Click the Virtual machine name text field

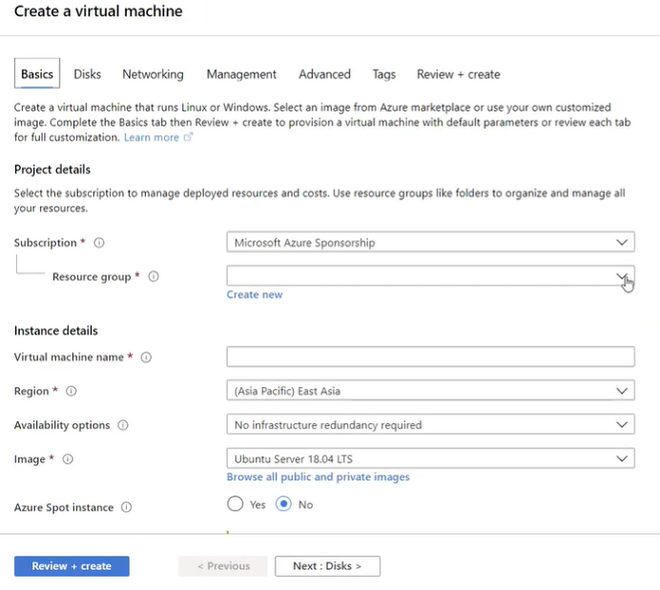pos(430,357)
